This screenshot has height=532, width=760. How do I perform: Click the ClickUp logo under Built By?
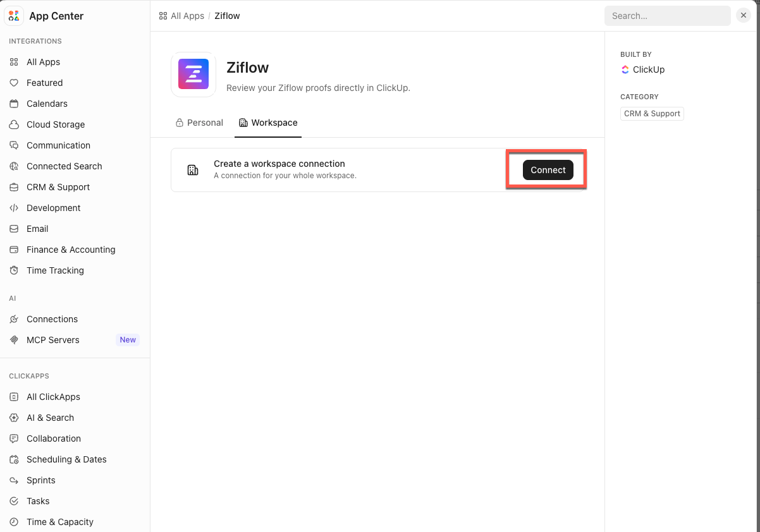(x=625, y=70)
